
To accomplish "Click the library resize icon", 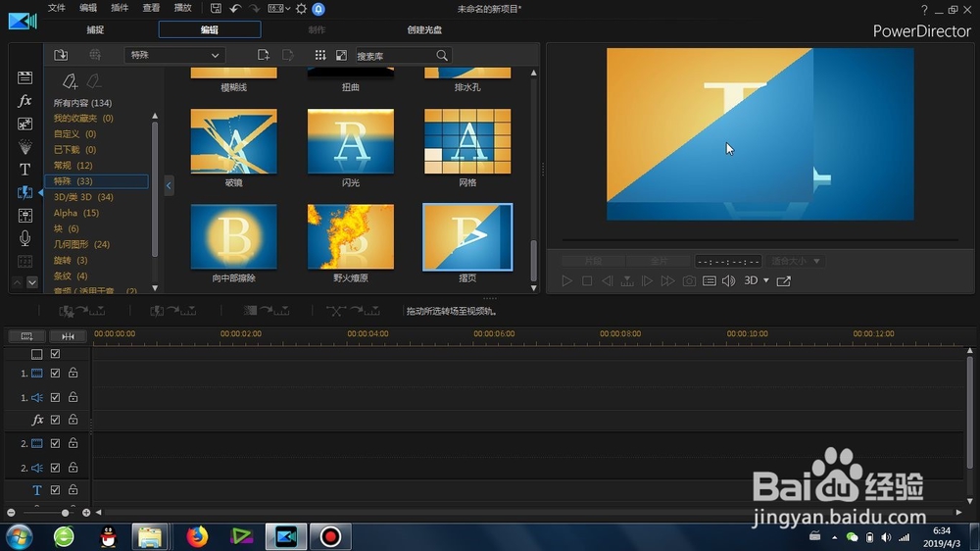I will click(341, 55).
